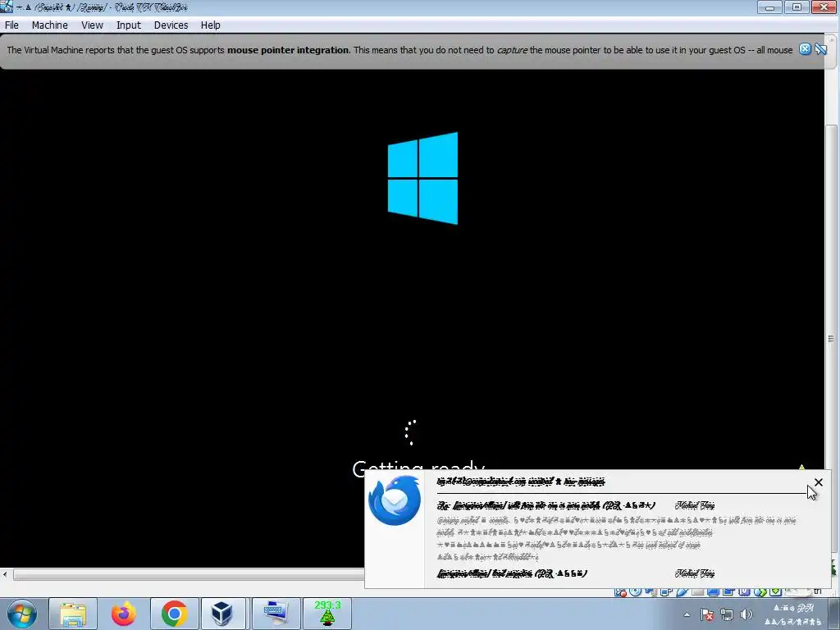Open the Devices menu

click(x=171, y=25)
